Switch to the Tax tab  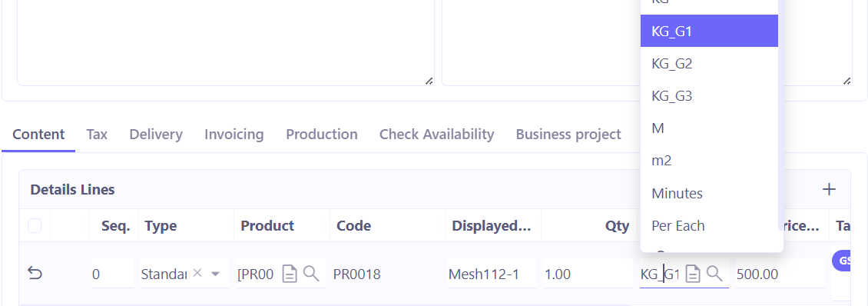pyautogui.click(x=97, y=134)
